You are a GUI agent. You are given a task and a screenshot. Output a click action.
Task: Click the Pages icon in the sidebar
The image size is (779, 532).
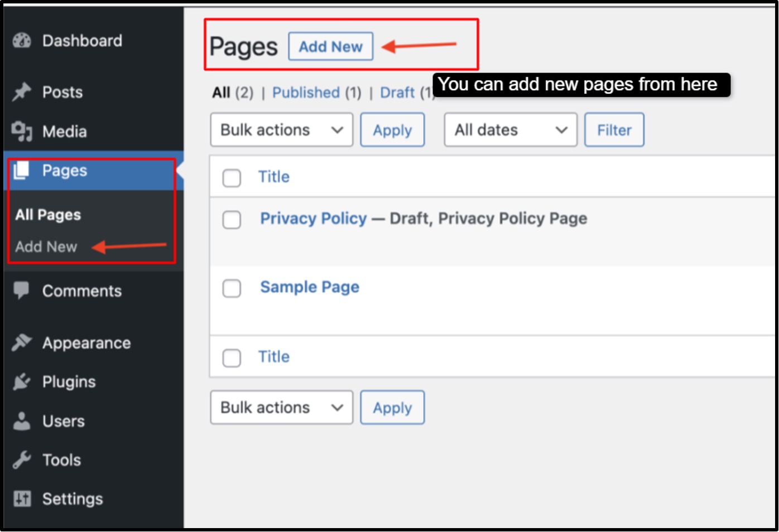click(21, 171)
